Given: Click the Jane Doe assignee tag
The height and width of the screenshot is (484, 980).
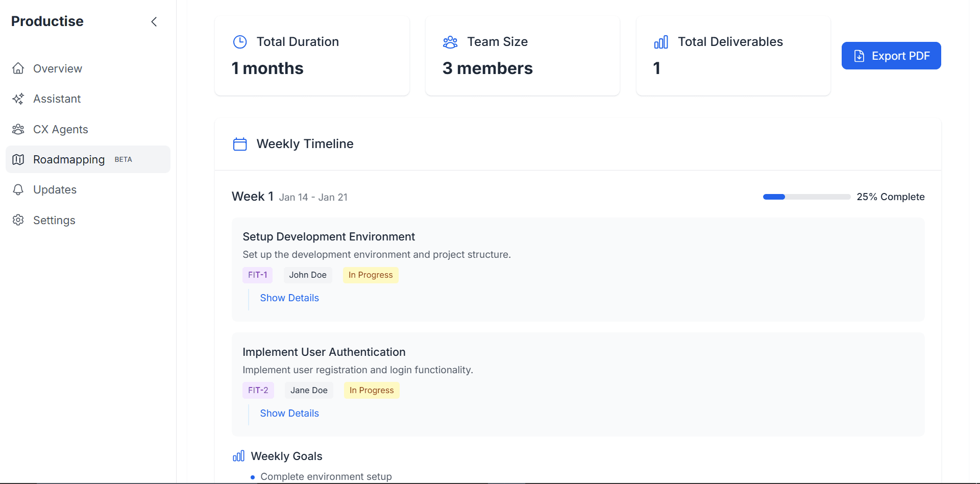Looking at the screenshot, I should (x=309, y=391).
